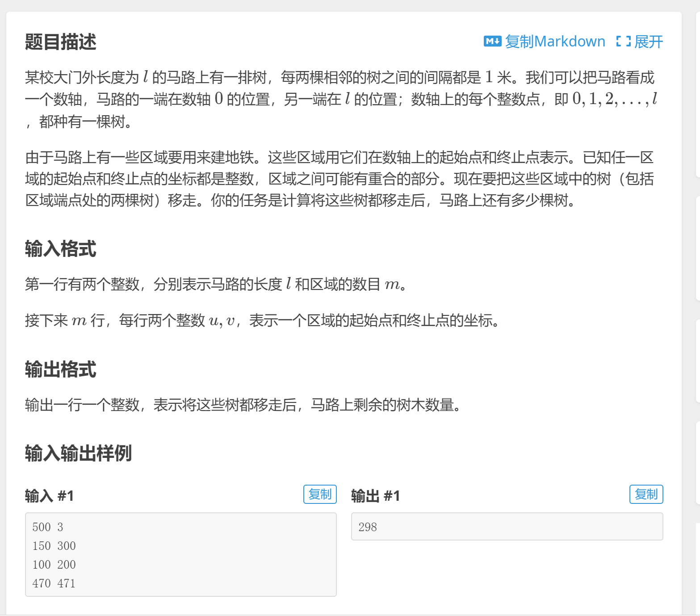Click the line starting with 接下来 m 行
The width and height of the screenshot is (700, 616).
263,320
